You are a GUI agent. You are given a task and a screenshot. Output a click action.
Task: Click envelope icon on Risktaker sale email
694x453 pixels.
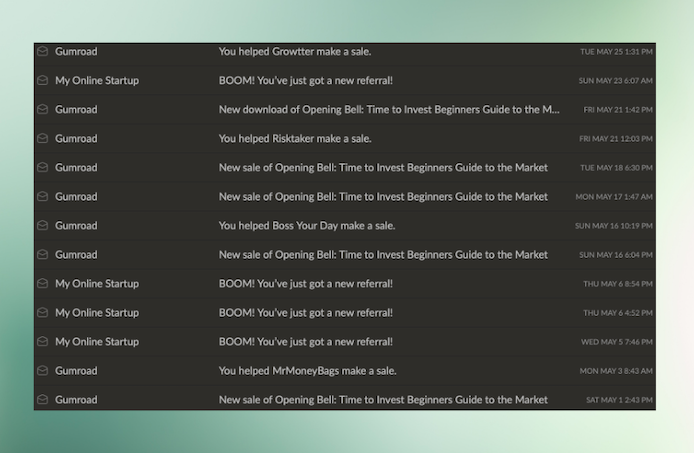pyautogui.click(x=42, y=138)
